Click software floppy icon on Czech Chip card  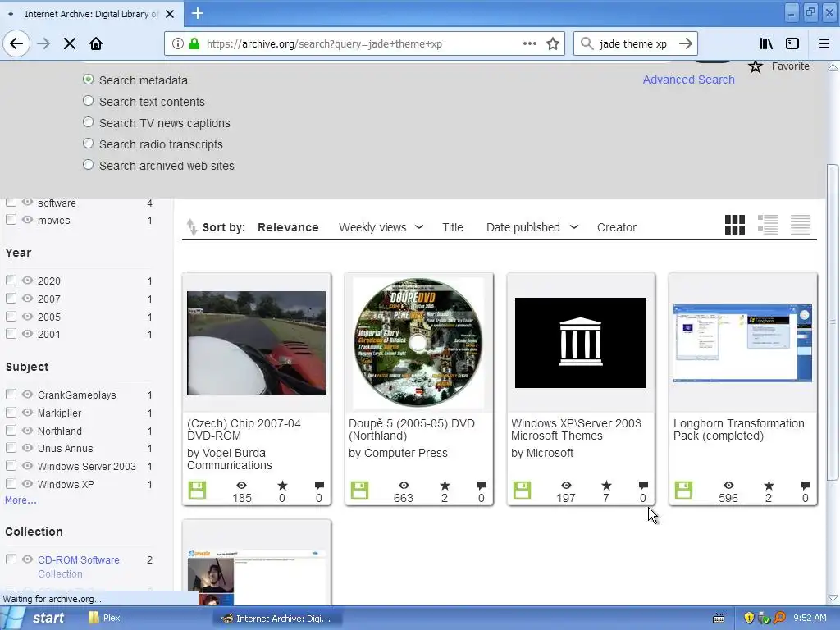[197, 491]
